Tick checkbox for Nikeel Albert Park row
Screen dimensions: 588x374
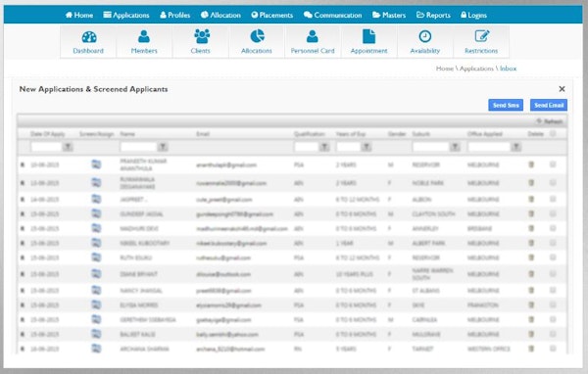click(553, 243)
